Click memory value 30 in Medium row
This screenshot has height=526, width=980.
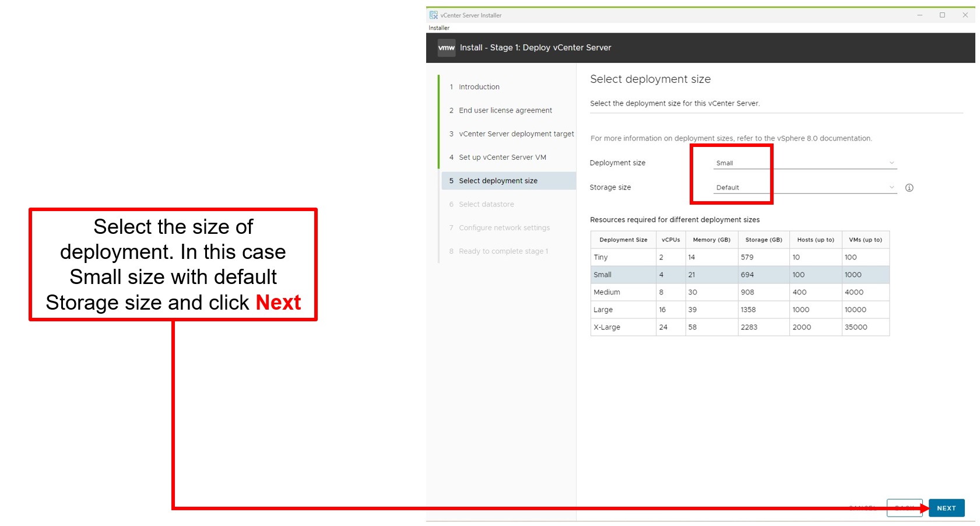pos(712,292)
